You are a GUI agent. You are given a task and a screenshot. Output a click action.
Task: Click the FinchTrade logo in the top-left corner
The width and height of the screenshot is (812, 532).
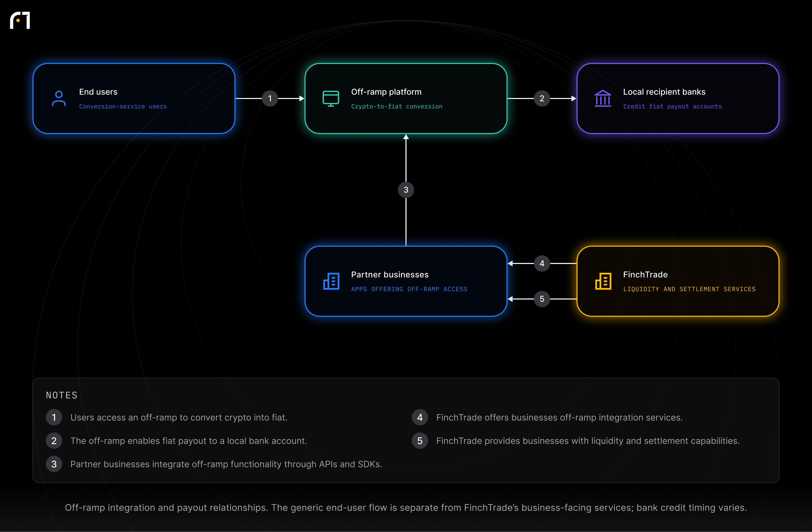20,21
